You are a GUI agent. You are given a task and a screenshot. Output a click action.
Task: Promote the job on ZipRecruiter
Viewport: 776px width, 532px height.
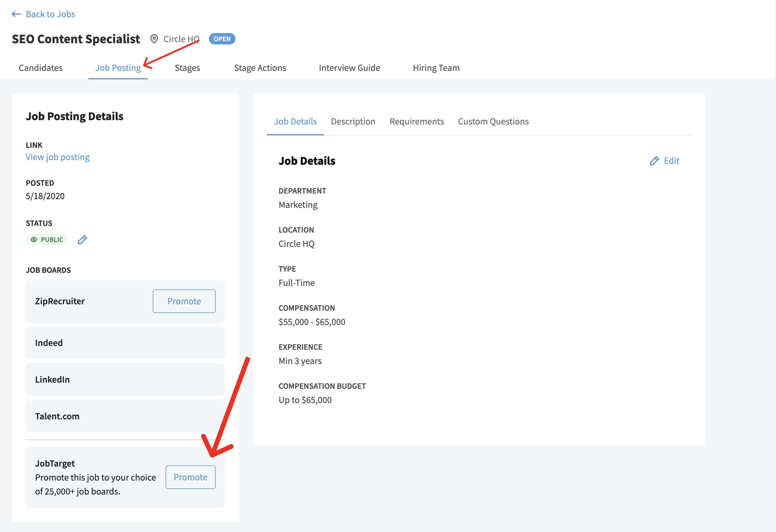pyautogui.click(x=184, y=301)
